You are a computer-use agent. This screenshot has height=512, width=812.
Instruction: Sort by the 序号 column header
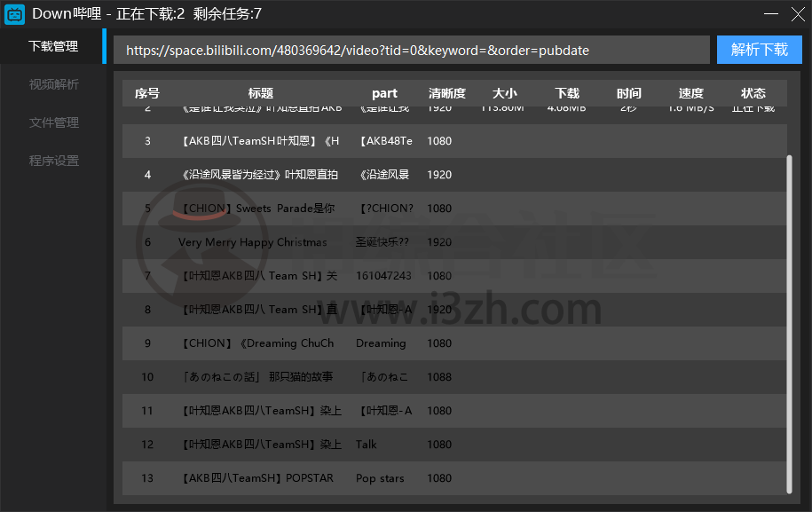(147, 93)
